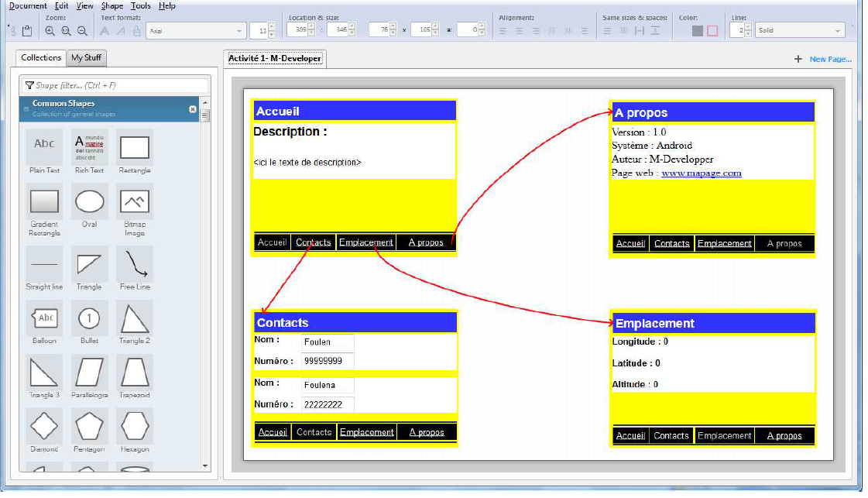Click Emplacement link in Accueil navigation bar
This screenshot has height=498, width=868.
366,242
